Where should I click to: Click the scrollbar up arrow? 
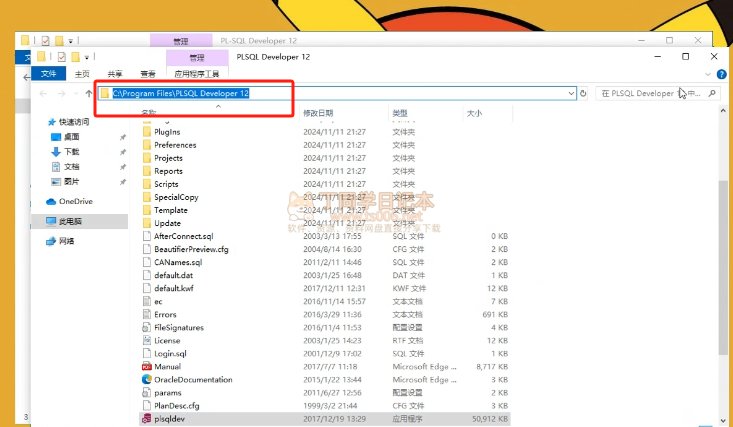click(x=723, y=111)
